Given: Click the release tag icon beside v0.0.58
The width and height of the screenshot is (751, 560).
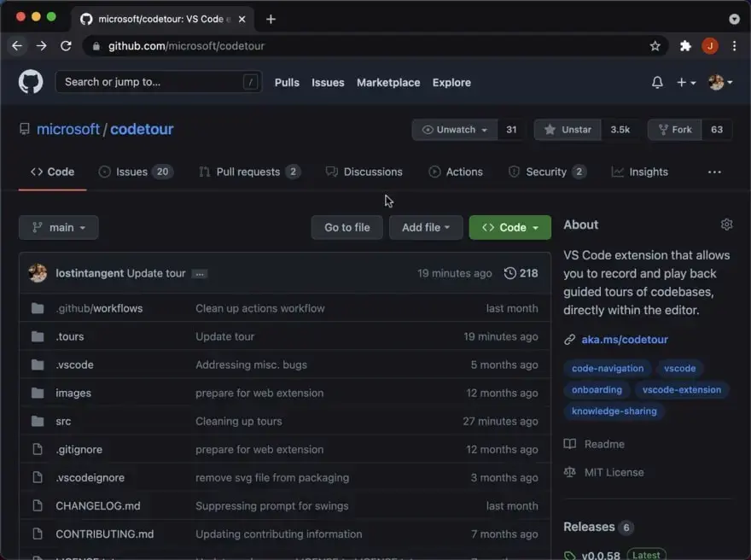Looking at the screenshot, I should point(569,555).
